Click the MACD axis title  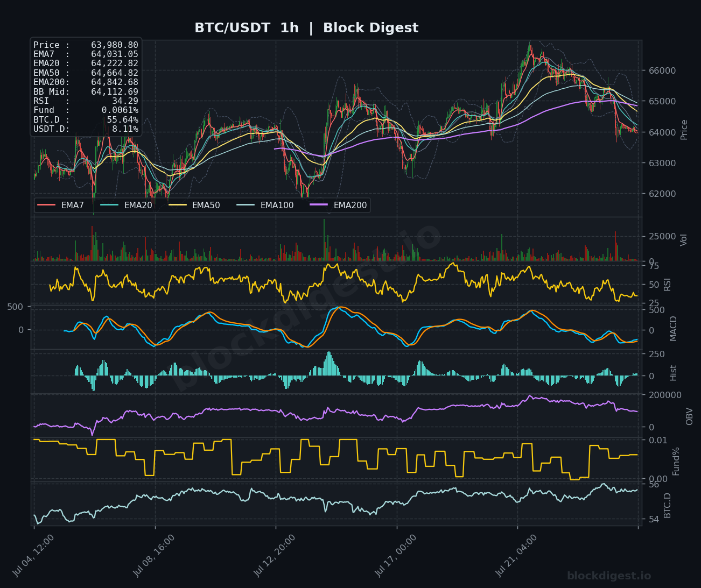point(674,328)
